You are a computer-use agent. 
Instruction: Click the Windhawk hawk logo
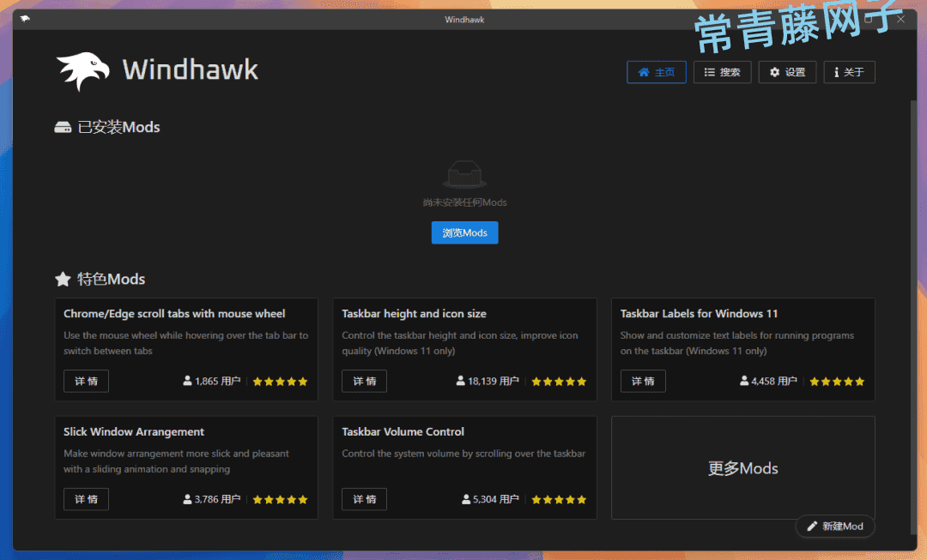point(82,71)
